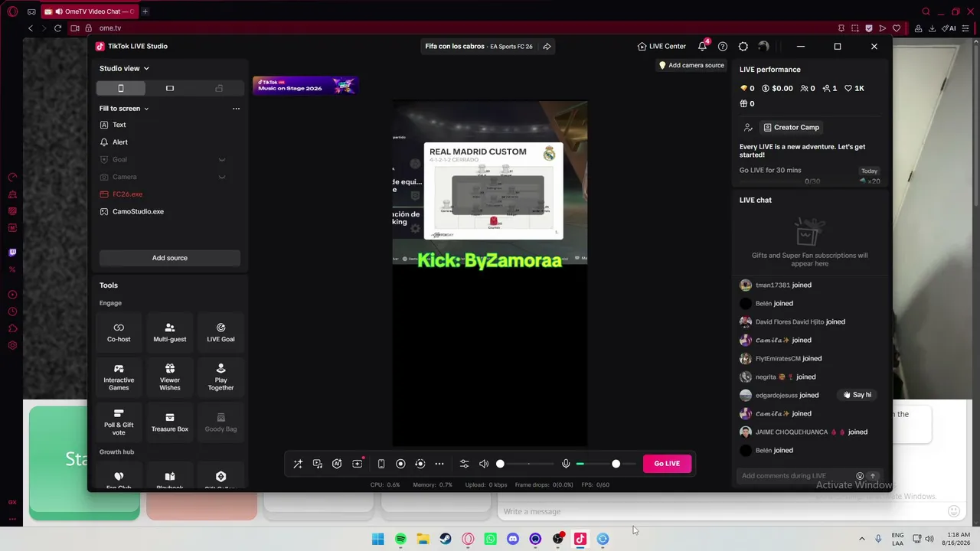Open WhatsApp from the taskbar

pos(491,539)
